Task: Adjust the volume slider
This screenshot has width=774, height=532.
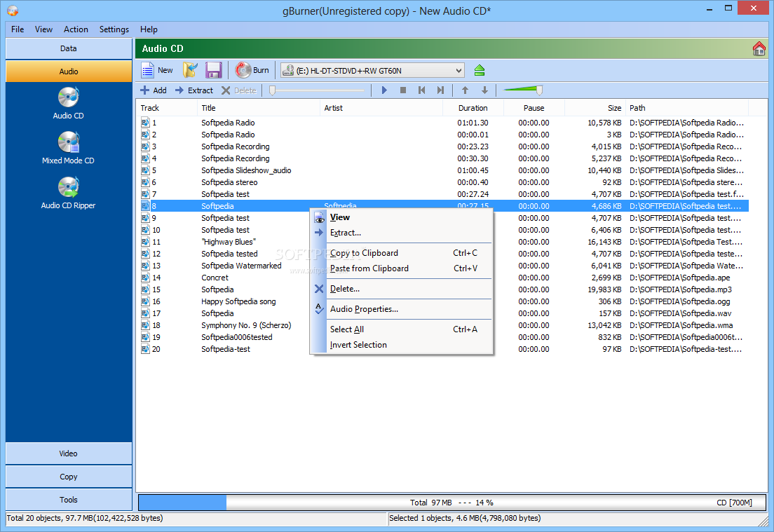Action: coord(522,90)
